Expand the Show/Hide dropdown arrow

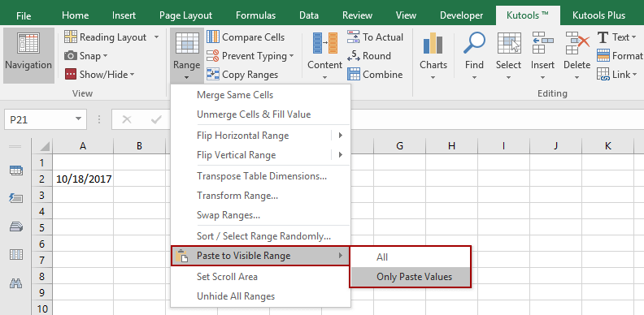coord(133,75)
